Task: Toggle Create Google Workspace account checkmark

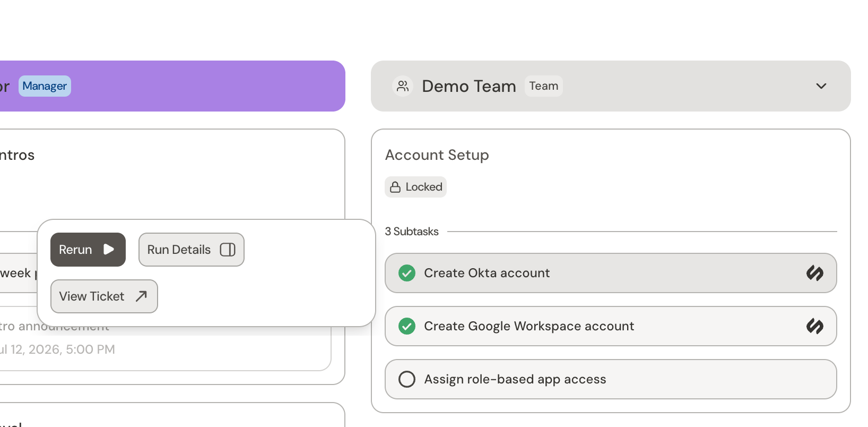Action: click(x=407, y=326)
